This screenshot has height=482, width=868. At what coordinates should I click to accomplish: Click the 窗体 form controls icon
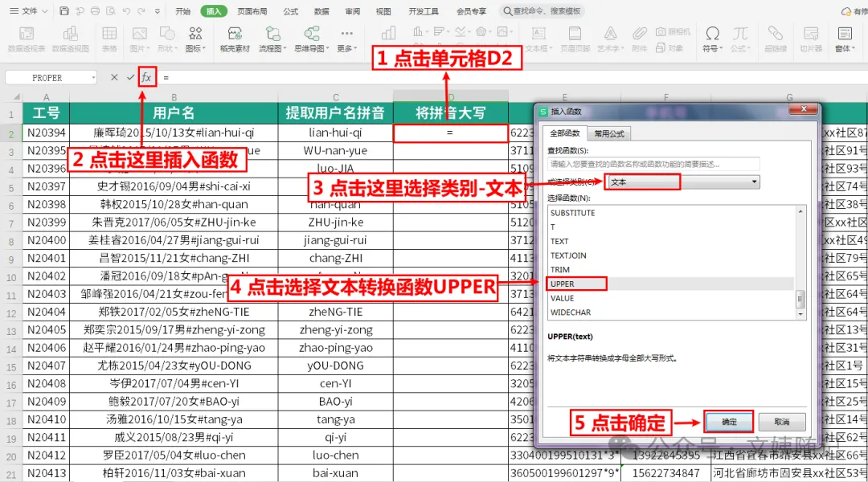coord(845,39)
